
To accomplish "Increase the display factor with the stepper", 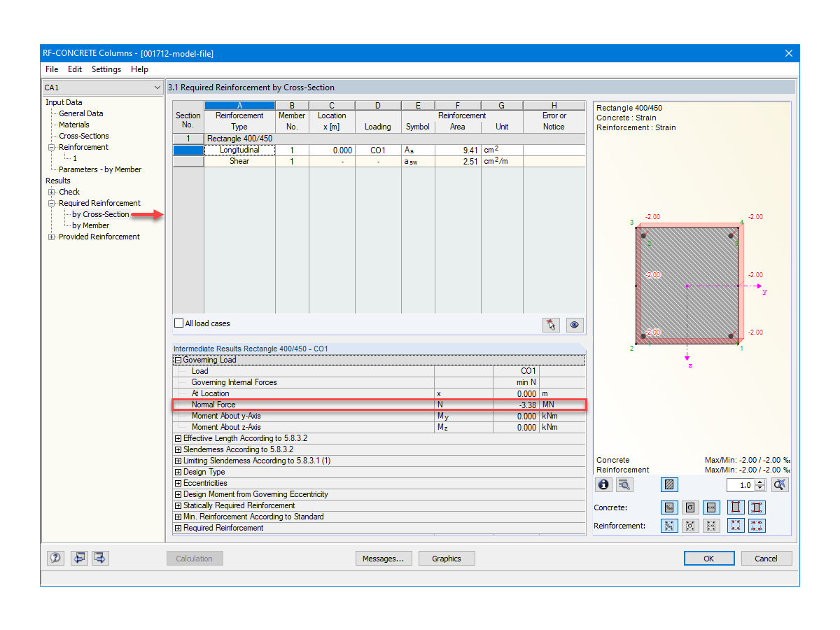I will [761, 482].
